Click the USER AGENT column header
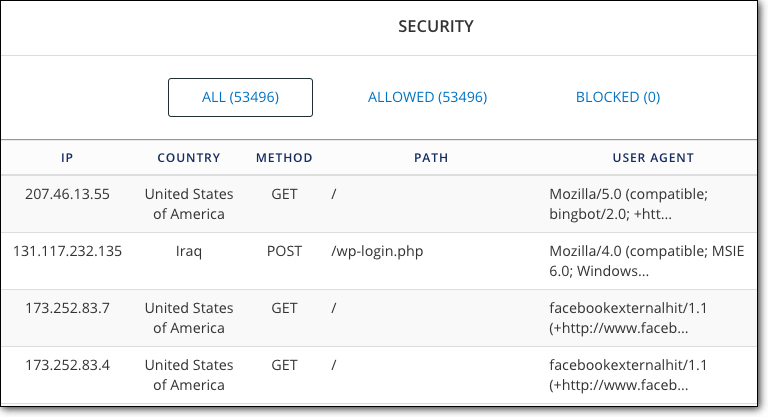The image size is (768, 417). [653, 158]
